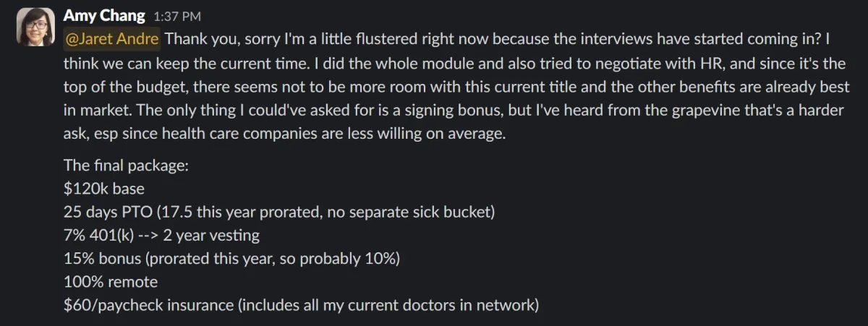This screenshot has width=868, height=326.
Task: Click the "$60/paycheck insurance" line
Action: coord(301,304)
